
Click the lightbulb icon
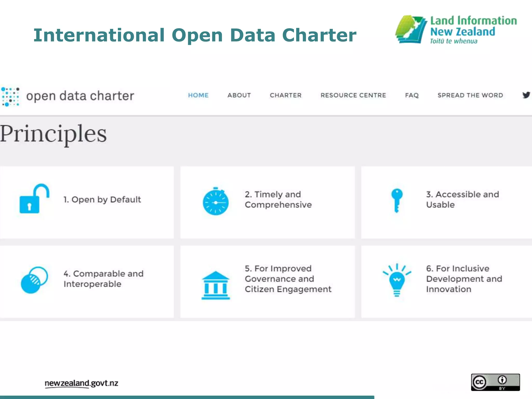[x=397, y=280]
